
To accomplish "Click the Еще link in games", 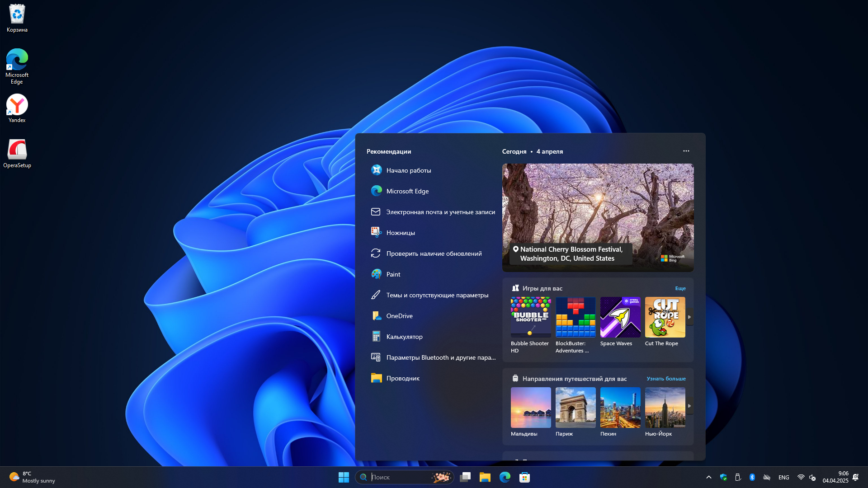I will coord(680,288).
